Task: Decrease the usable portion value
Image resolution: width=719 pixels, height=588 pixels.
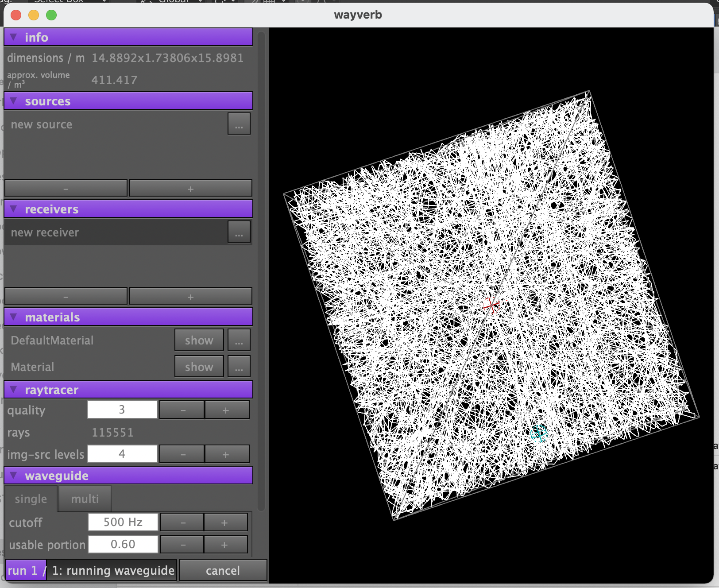Action: [x=183, y=545]
